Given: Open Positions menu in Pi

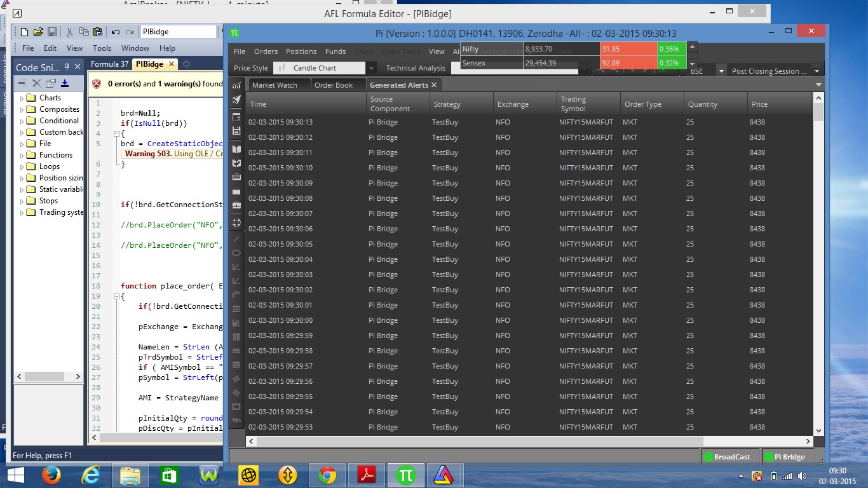Looking at the screenshot, I should [x=301, y=51].
